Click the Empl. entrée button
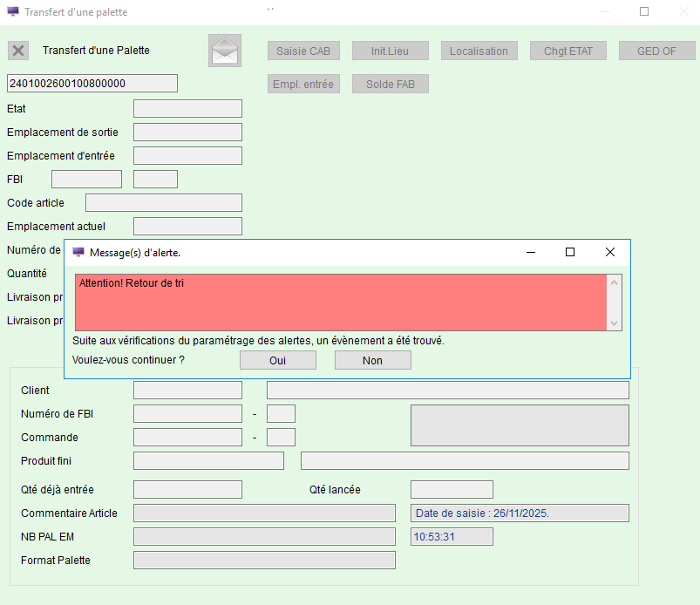This screenshot has width=700, height=605. coord(303,84)
